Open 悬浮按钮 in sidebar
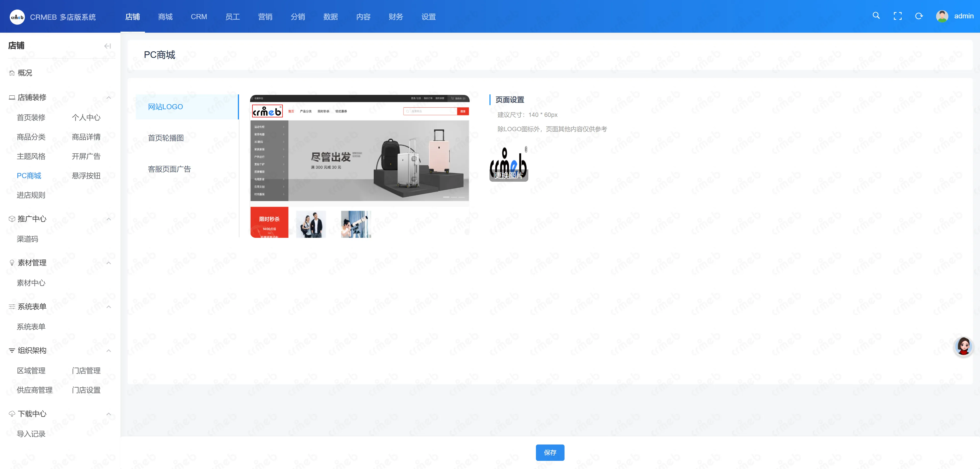Image resolution: width=980 pixels, height=469 pixels. (86, 176)
